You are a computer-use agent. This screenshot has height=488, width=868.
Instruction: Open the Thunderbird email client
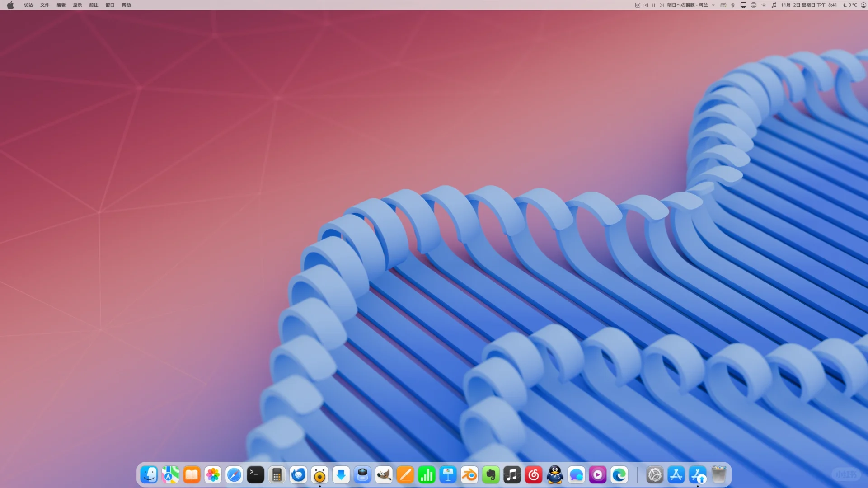[x=298, y=475]
